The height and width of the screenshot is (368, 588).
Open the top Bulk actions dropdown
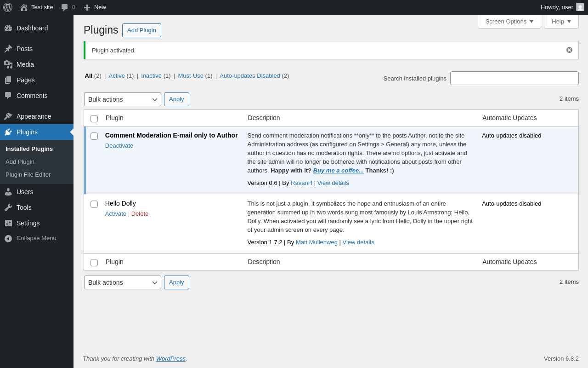pos(123,99)
